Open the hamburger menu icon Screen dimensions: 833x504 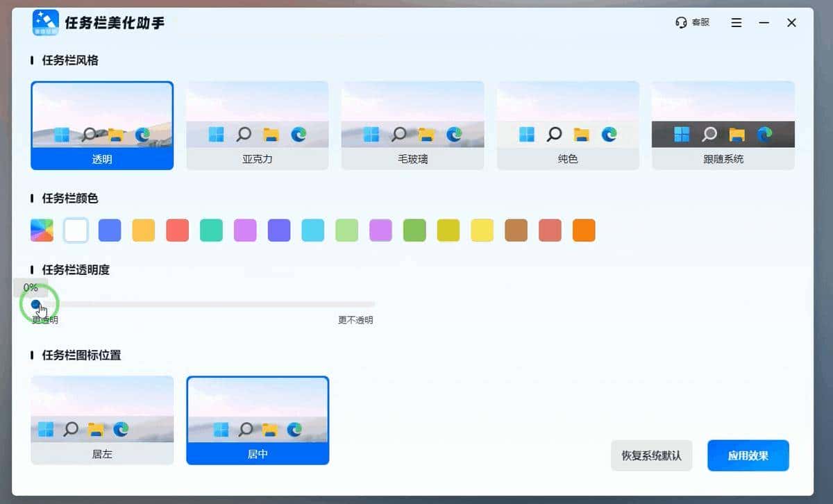(x=736, y=22)
